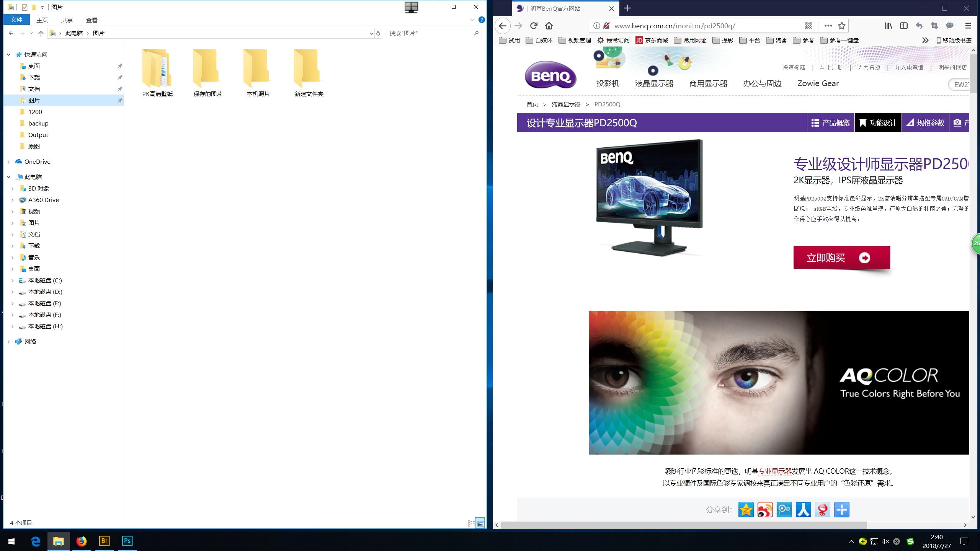The image size is (980, 551).
Task: Share to Tencent Weibo icon
Action: (x=784, y=510)
